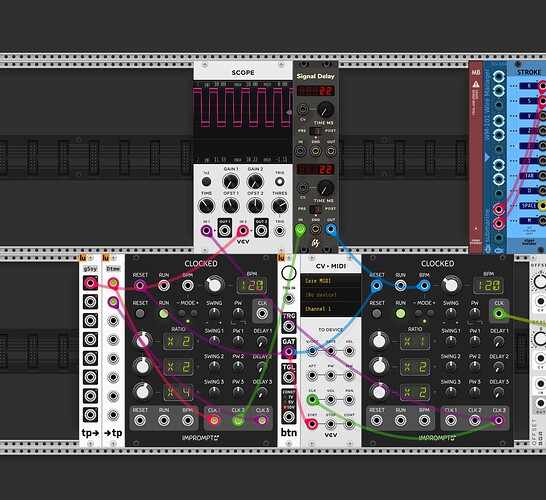Screen dimensions: 546x500
Task: Click the MODE plus button on right CLOCKED
Action: (x=431, y=313)
